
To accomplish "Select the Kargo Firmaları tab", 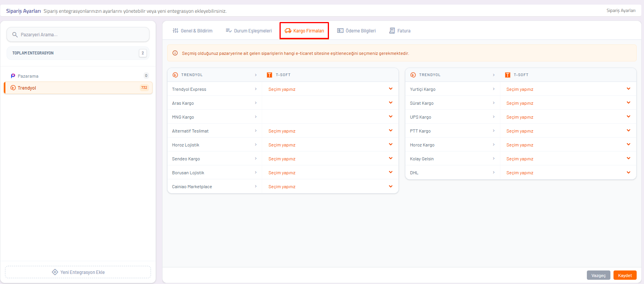I will coord(304,31).
